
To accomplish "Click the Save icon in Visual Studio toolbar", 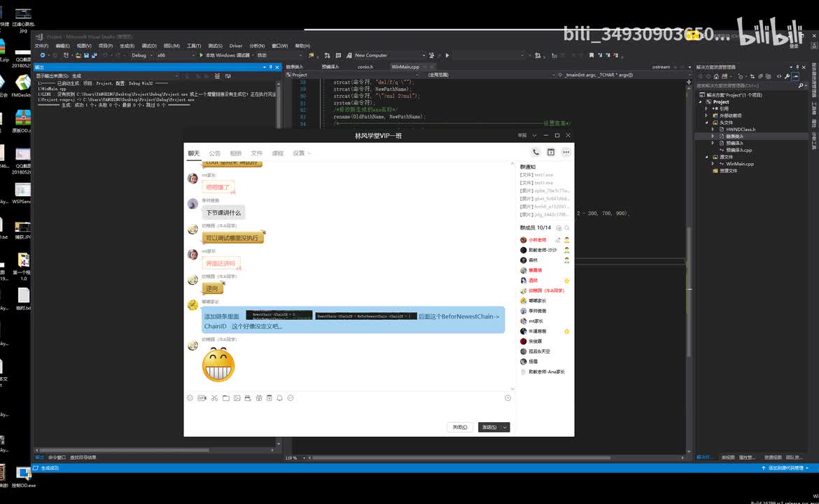I will click(x=86, y=55).
